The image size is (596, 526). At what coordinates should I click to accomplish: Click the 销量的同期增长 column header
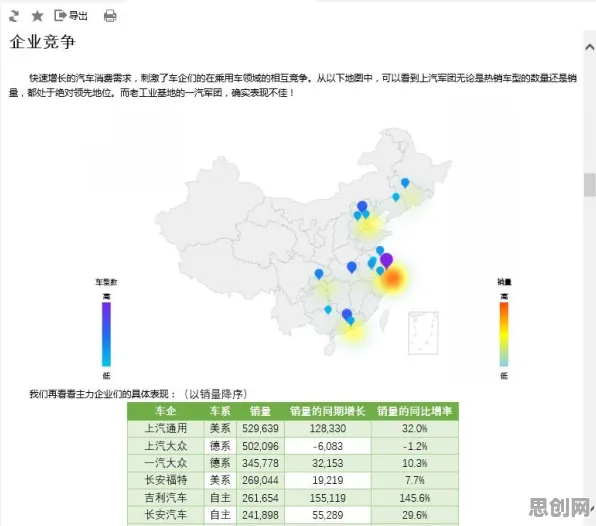click(328, 411)
